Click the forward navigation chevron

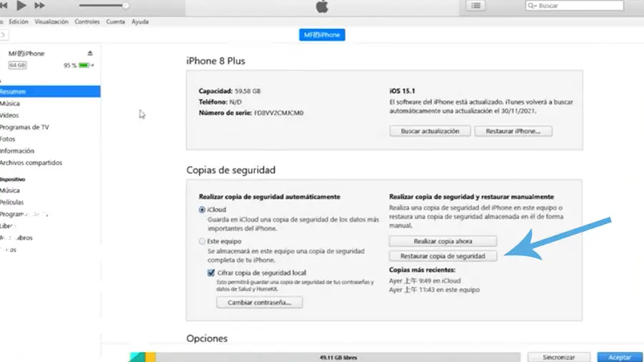coord(3,35)
